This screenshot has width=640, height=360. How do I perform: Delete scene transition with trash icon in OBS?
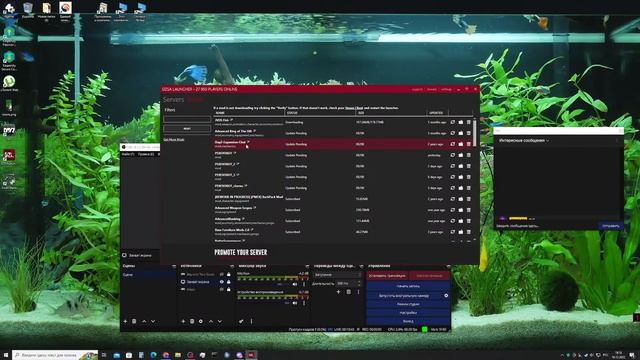348,292
